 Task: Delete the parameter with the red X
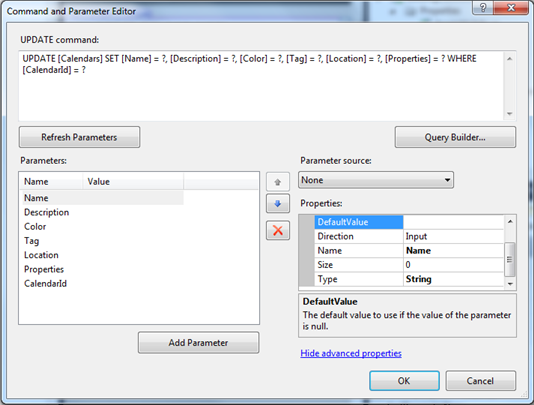(x=278, y=231)
